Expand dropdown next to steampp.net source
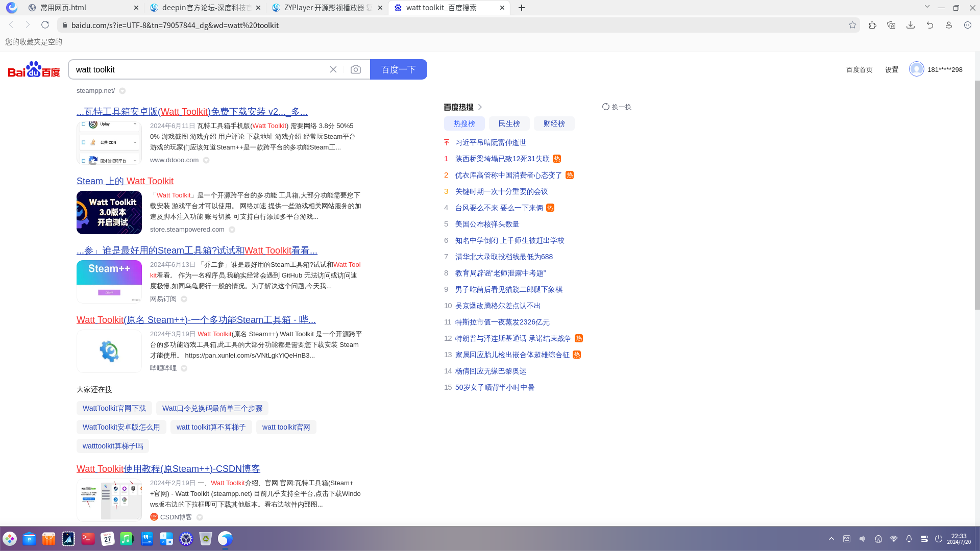Screen dimensions: 980x551 click(122, 91)
